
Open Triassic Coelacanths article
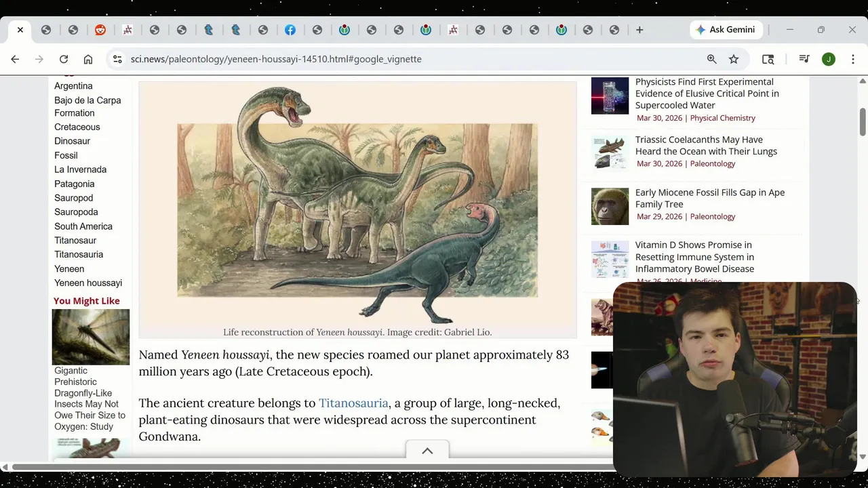click(x=706, y=145)
